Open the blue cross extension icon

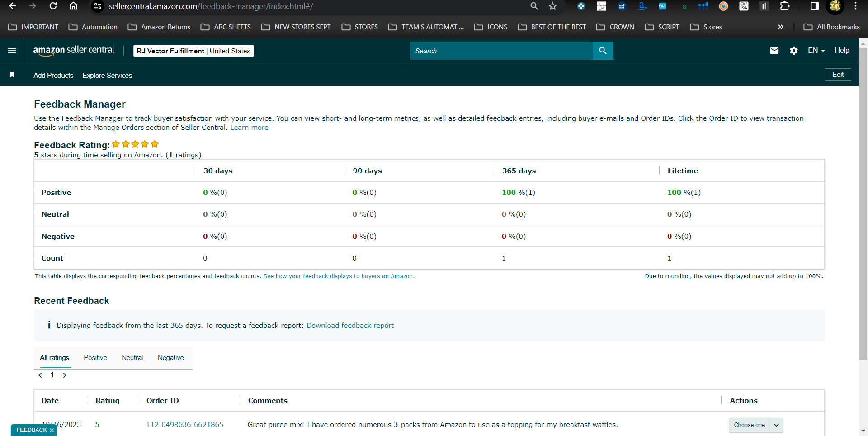581,6
